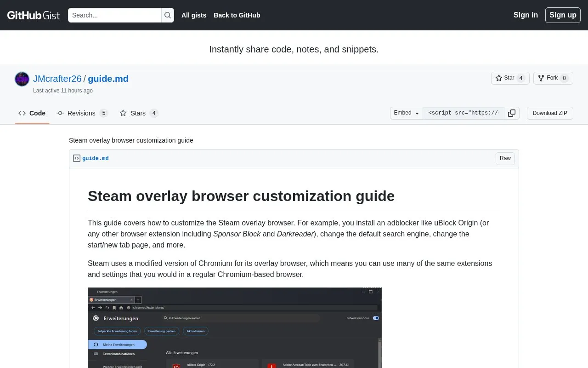Download the gist as ZIP
Screen dimensions: 588x368
pyautogui.click(x=550, y=113)
